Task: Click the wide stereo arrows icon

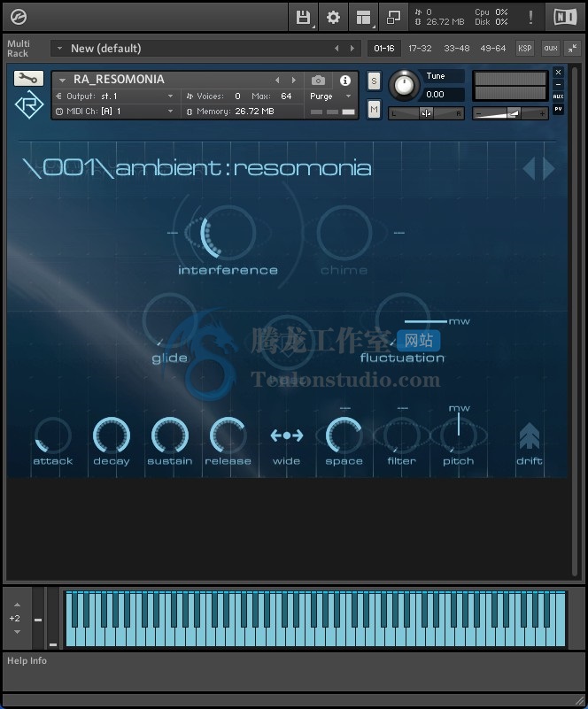Action: click(286, 435)
